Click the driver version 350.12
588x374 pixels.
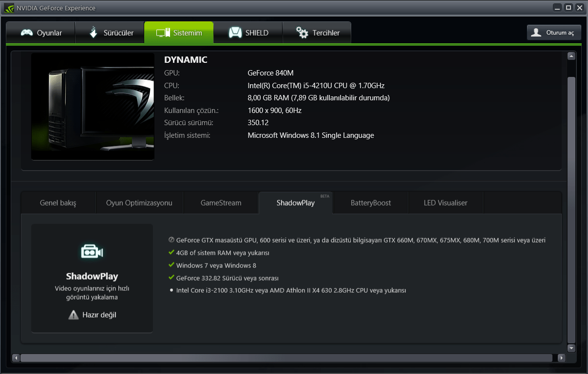[x=258, y=123]
